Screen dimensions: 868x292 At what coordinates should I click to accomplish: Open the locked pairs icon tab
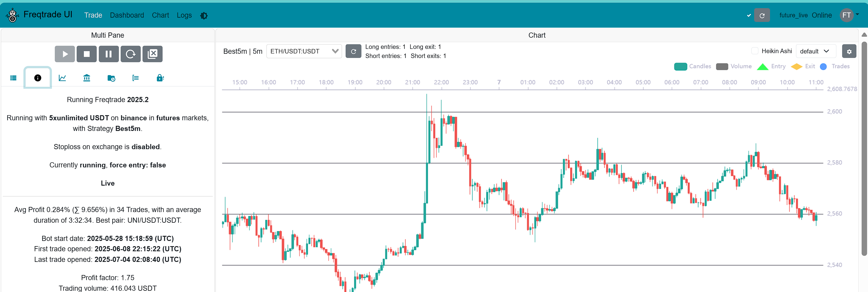tap(160, 77)
